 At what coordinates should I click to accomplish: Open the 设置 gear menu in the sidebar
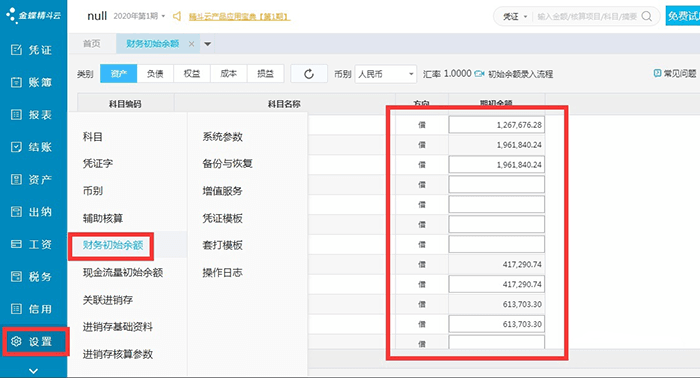click(x=32, y=341)
